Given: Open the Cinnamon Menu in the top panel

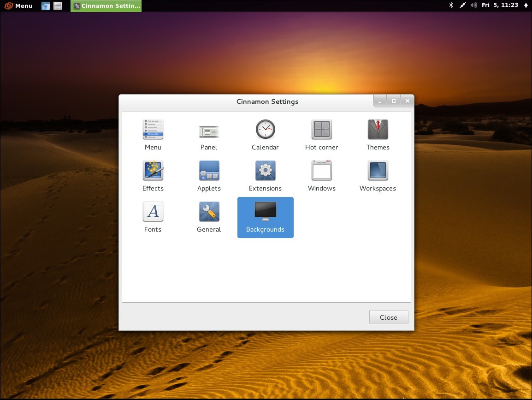Looking at the screenshot, I should click(x=18, y=6).
